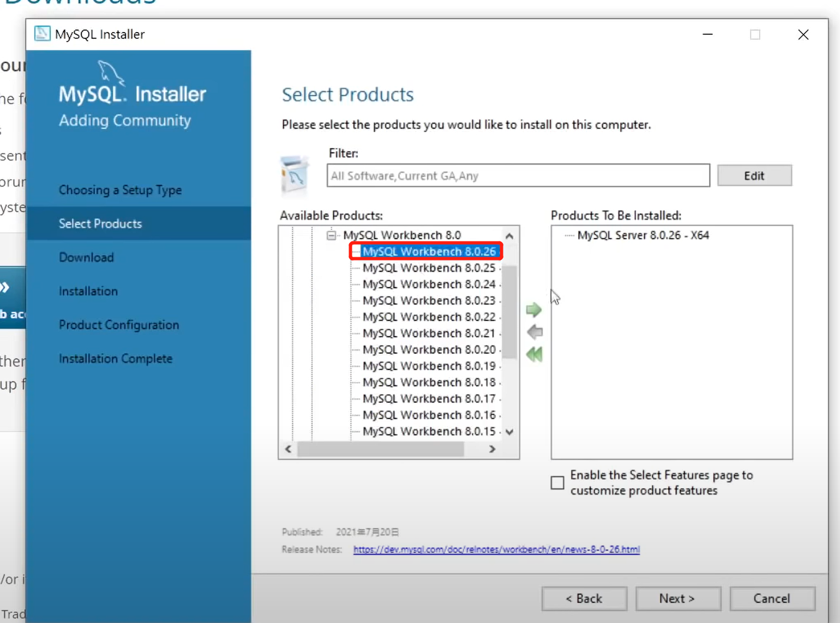Click the Edit filter button

point(754,176)
